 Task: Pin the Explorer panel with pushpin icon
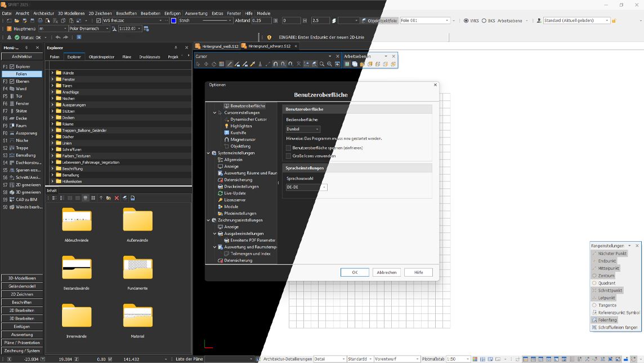click(176, 48)
